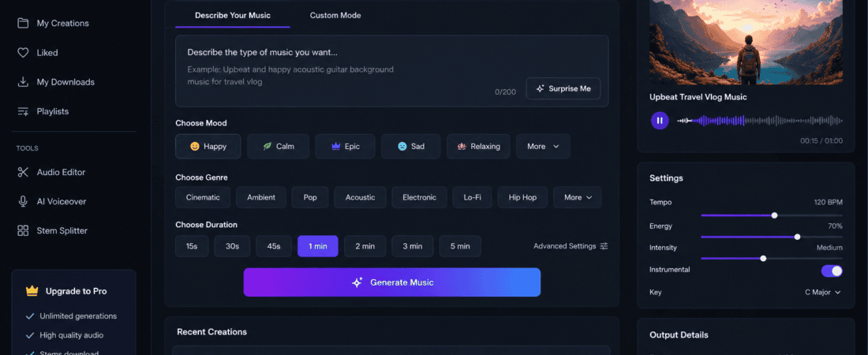Click the Tempo slider handle

click(774, 215)
